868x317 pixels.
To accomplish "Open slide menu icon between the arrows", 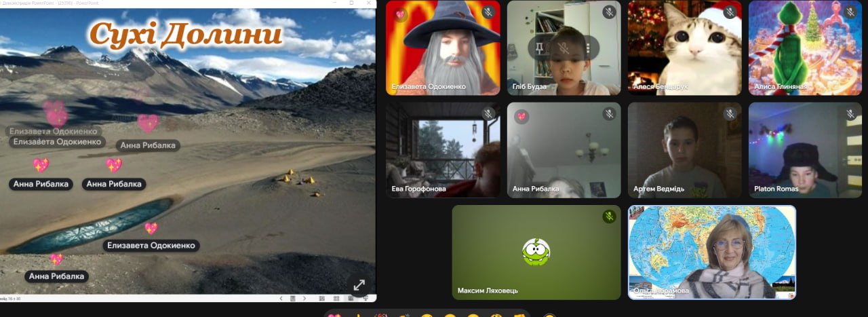I will pos(292,298).
